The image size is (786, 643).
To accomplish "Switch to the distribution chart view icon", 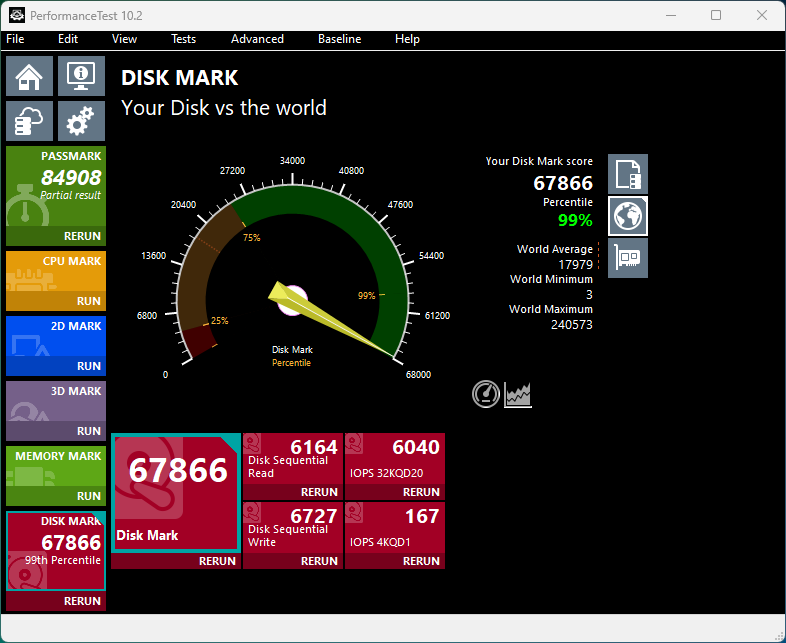I will coord(518,394).
